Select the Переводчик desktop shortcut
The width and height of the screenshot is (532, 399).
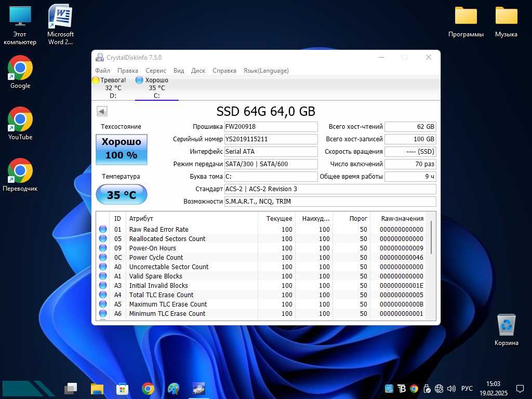coord(20,175)
